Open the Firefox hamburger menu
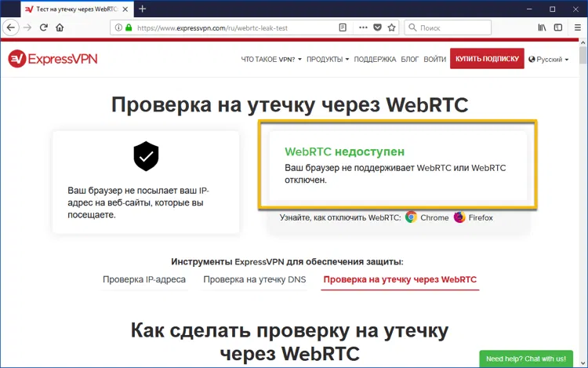This screenshot has width=588, height=368. [578, 27]
